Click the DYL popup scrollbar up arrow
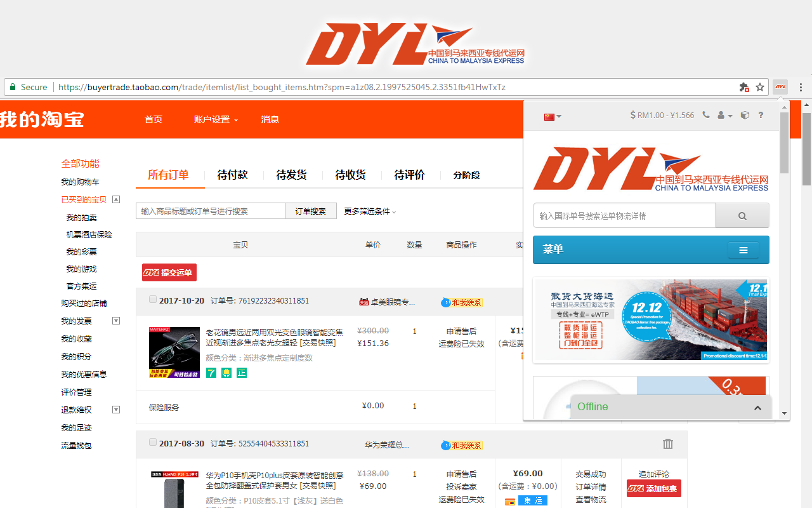 coord(785,107)
